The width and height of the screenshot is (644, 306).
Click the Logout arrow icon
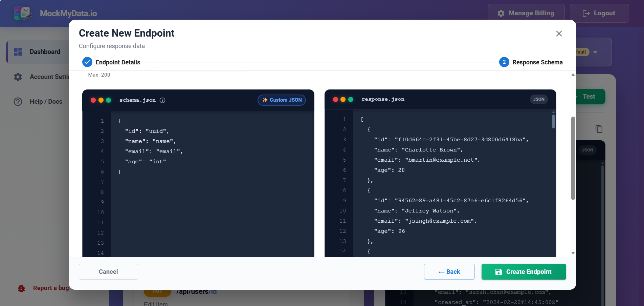[585, 13]
